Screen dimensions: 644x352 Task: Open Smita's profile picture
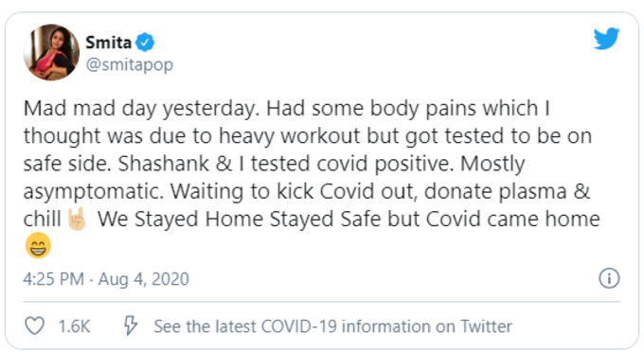[51, 52]
